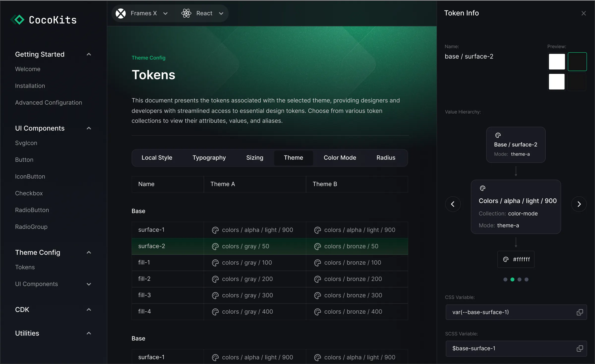595x364 pixels.
Task: Toggle the Utilities section chevron
Action: point(89,333)
